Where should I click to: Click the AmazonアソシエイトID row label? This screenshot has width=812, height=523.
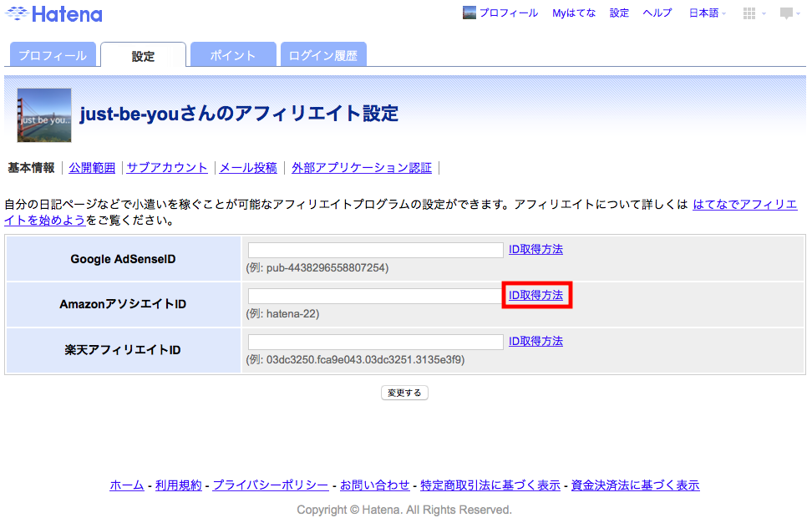(x=124, y=304)
